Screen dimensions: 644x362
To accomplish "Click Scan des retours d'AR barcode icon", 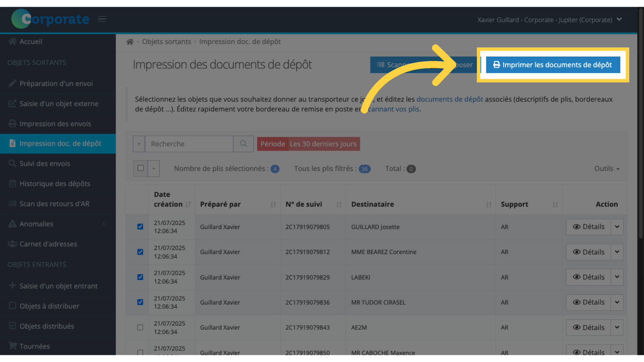I will tap(12, 204).
